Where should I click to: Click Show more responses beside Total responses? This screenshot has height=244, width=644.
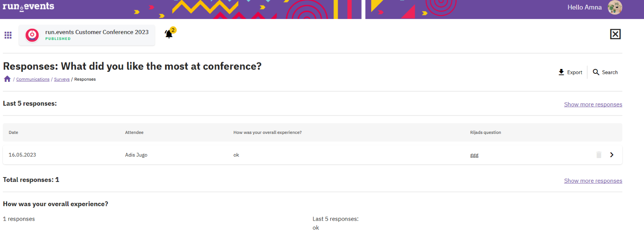pyautogui.click(x=593, y=181)
